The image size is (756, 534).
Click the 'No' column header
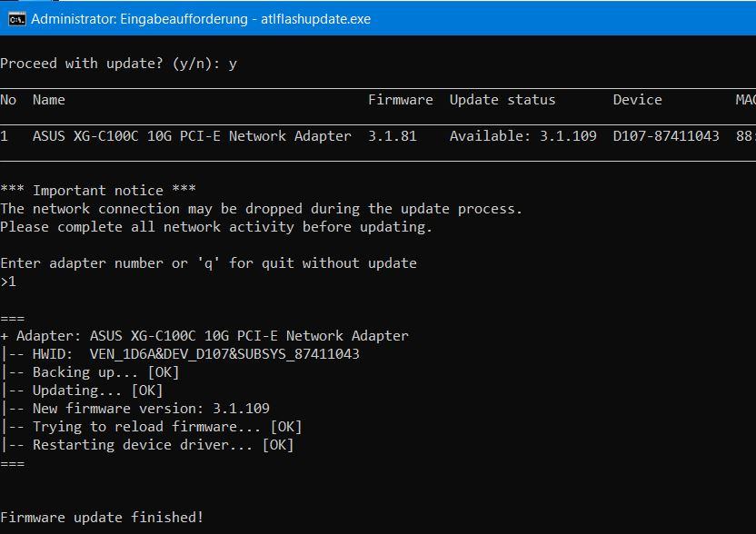coord(8,100)
